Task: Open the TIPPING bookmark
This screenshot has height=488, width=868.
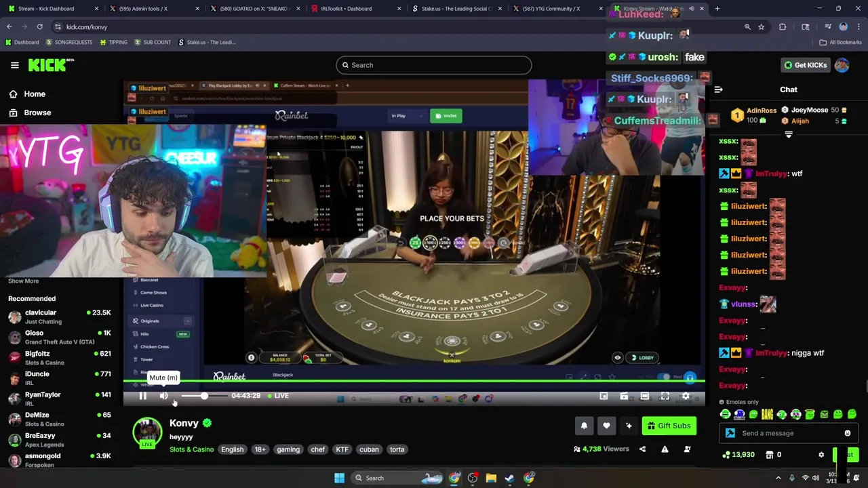Action: 113,42
